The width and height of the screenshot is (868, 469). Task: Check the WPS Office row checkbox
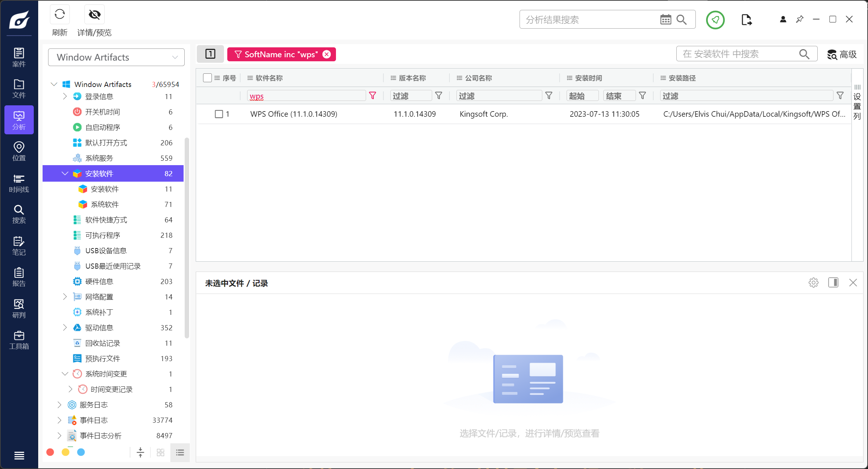[x=219, y=114]
